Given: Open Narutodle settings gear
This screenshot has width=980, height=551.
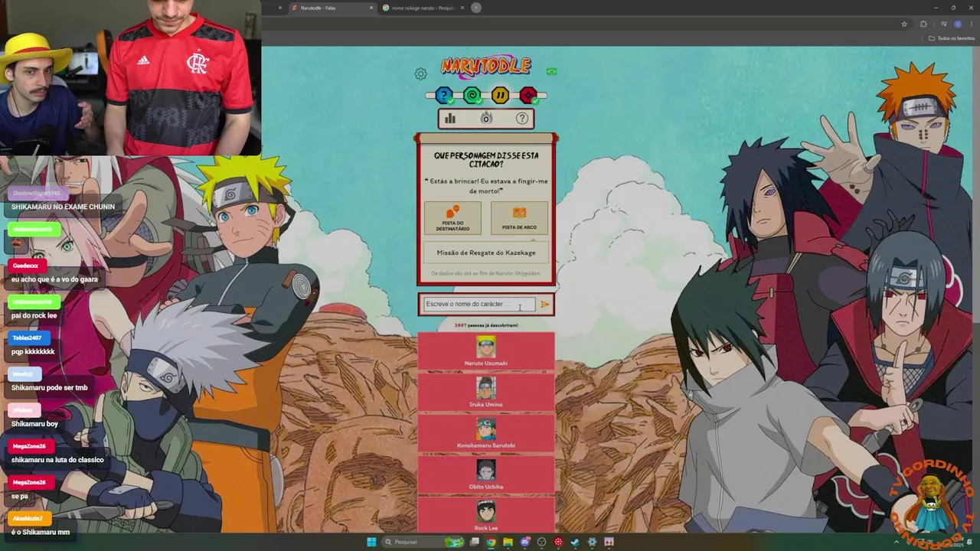Looking at the screenshot, I should [x=420, y=74].
